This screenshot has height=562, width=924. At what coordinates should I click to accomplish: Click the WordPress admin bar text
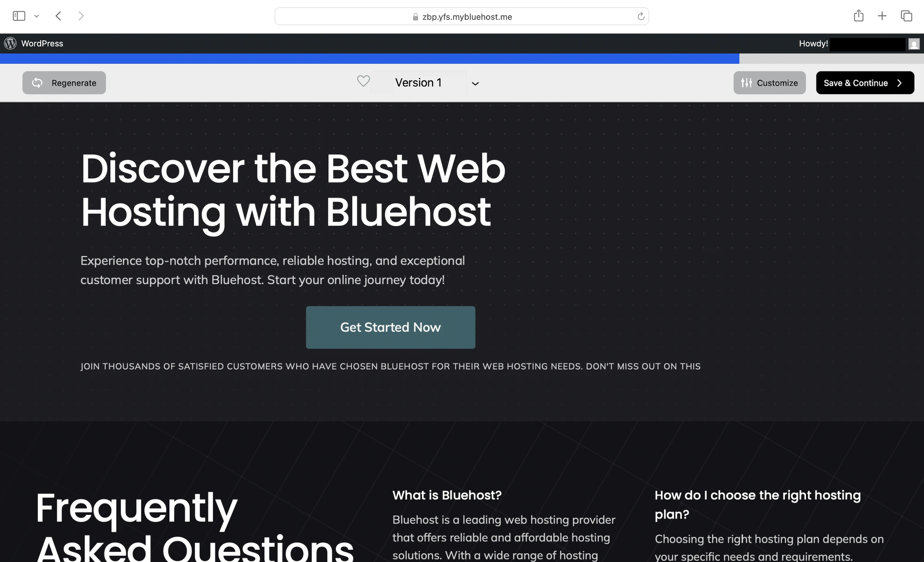click(42, 44)
